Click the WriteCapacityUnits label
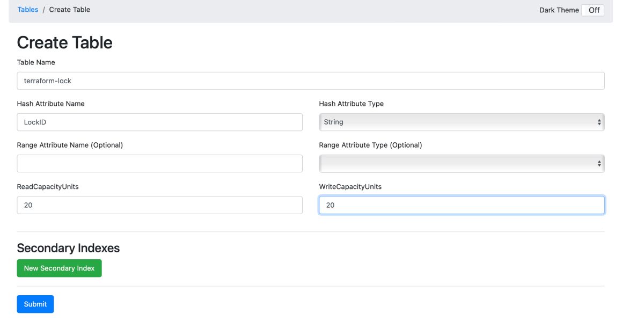This screenshot has width=644, height=321. click(x=350, y=186)
